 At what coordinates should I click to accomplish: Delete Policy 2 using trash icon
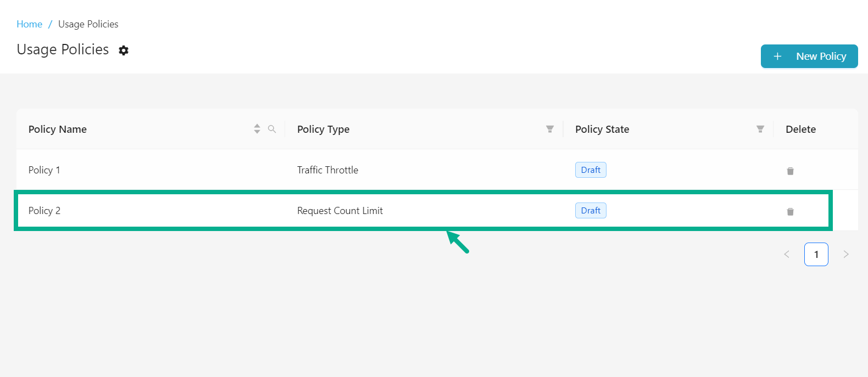coord(790,212)
